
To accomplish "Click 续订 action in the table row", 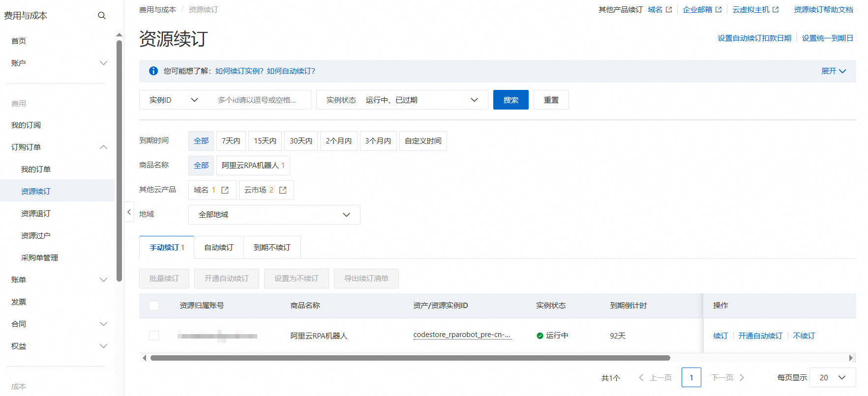I will [x=721, y=336].
